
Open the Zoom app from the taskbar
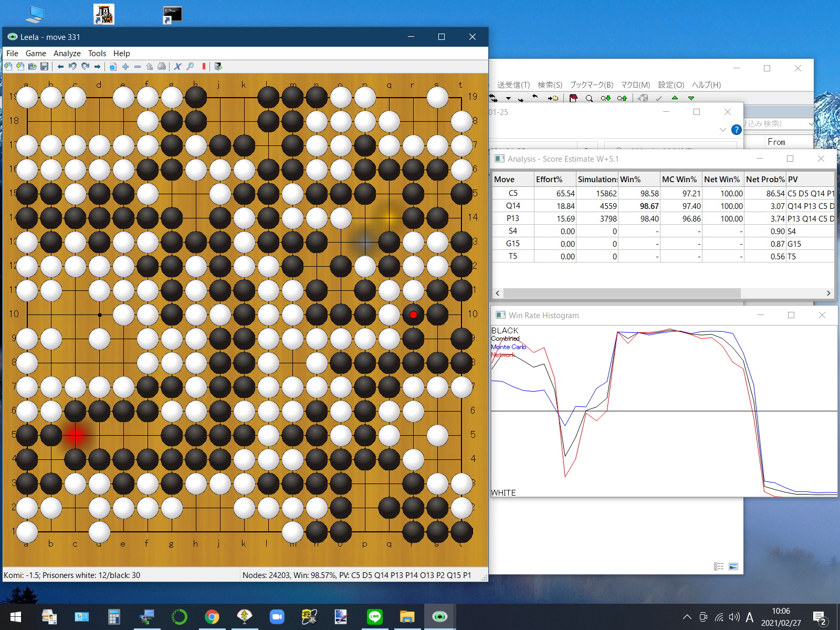click(x=277, y=617)
